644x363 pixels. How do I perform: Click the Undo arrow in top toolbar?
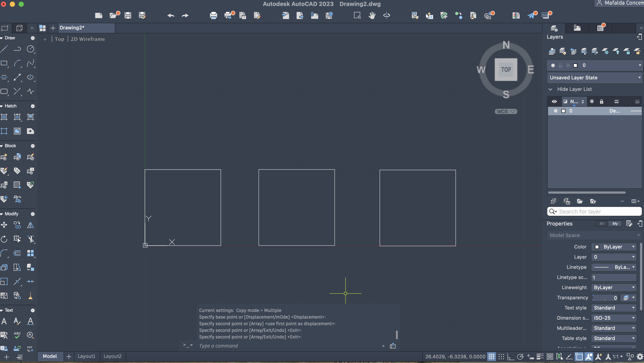pyautogui.click(x=171, y=15)
